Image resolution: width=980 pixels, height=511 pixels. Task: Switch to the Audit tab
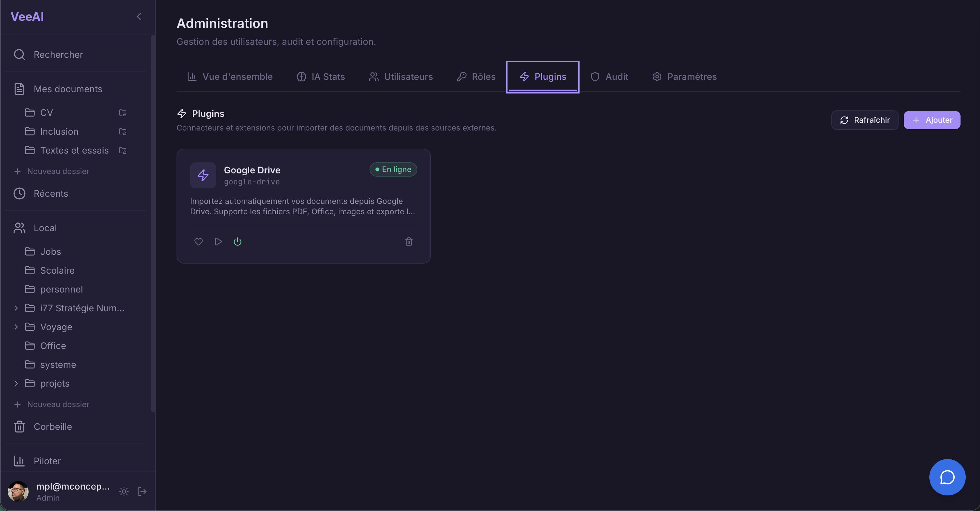tap(610, 77)
